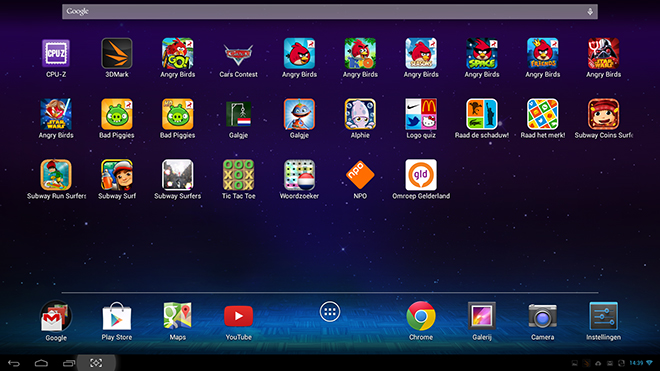Launch Angry Birds Space game

482,53
